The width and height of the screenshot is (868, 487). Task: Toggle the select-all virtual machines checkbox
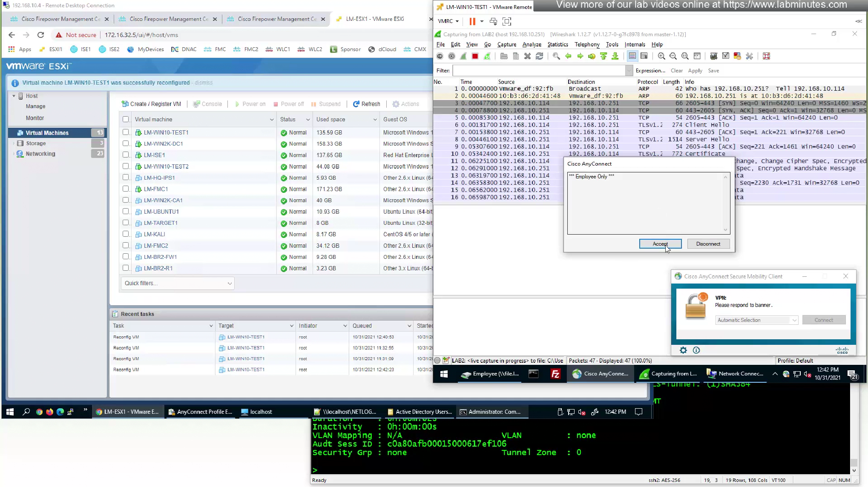click(126, 120)
